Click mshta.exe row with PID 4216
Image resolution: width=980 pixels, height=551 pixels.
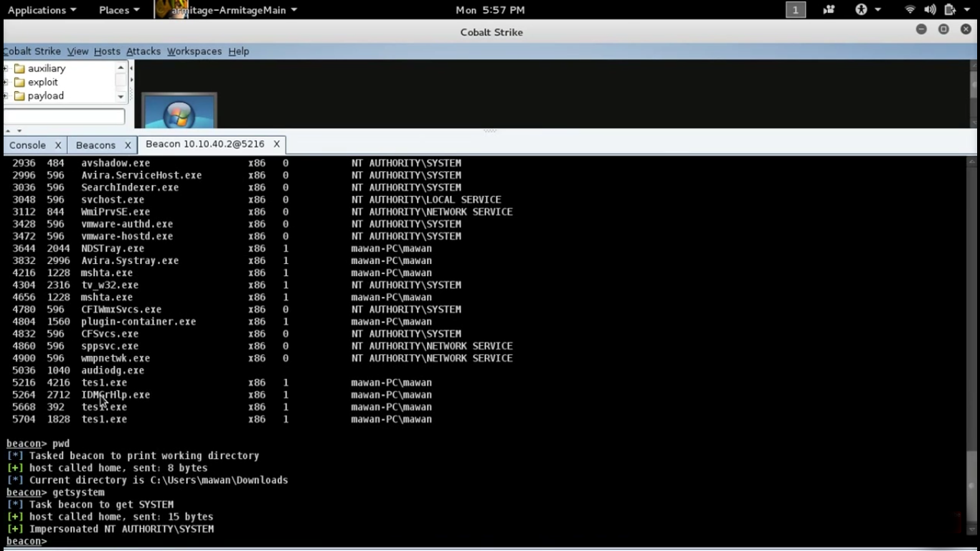pos(222,273)
